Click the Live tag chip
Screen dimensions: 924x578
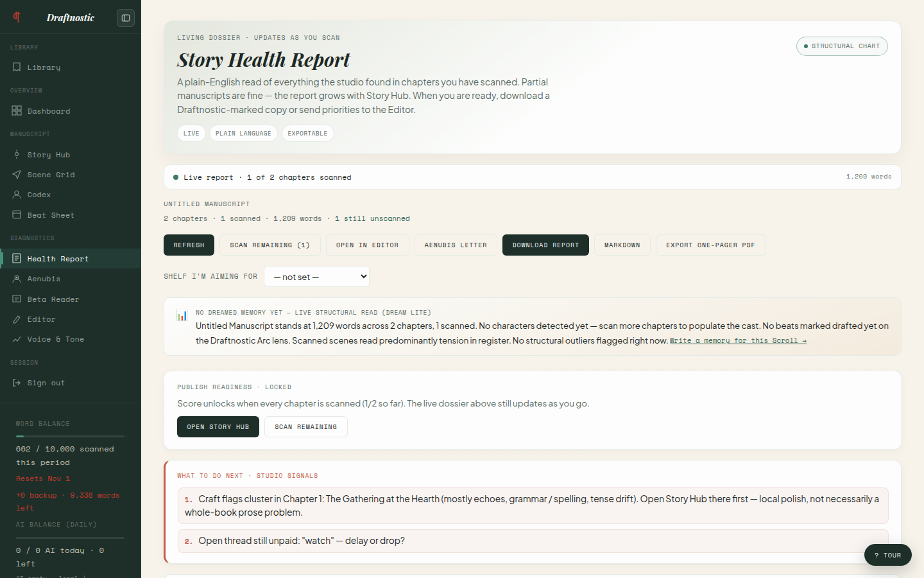[191, 133]
